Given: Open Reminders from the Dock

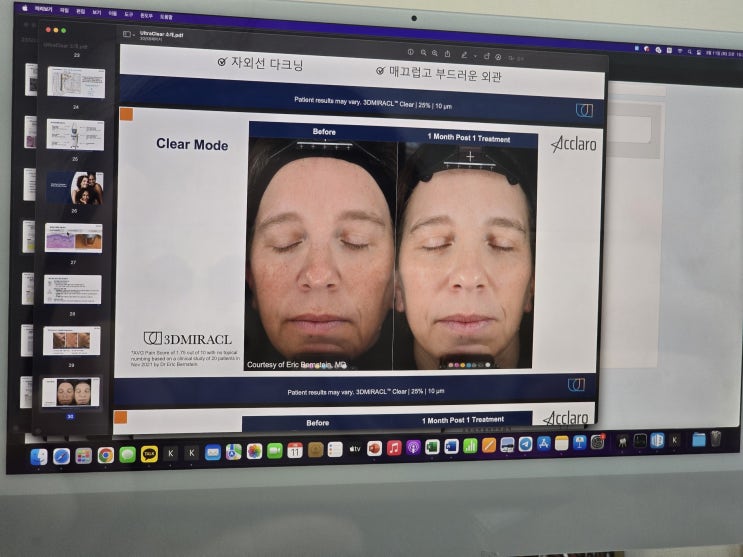Looking at the screenshot, I should click(335, 449).
